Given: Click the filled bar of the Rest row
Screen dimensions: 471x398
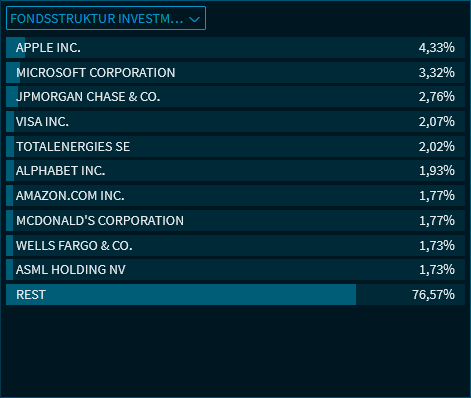Looking at the screenshot, I should pyautogui.click(x=181, y=294).
